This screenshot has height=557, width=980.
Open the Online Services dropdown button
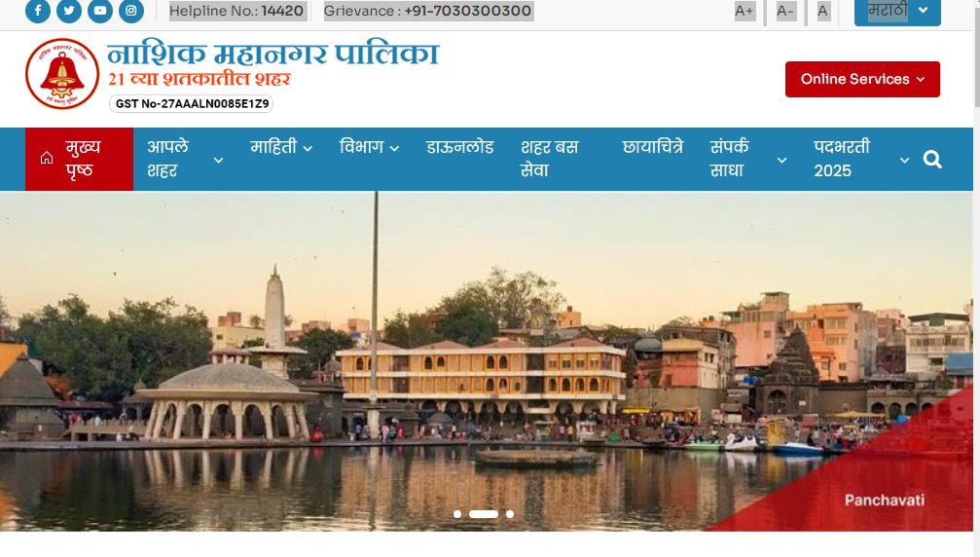(862, 80)
